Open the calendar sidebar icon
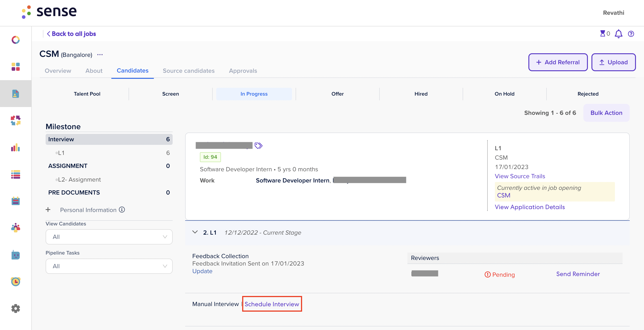 [x=15, y=201]
